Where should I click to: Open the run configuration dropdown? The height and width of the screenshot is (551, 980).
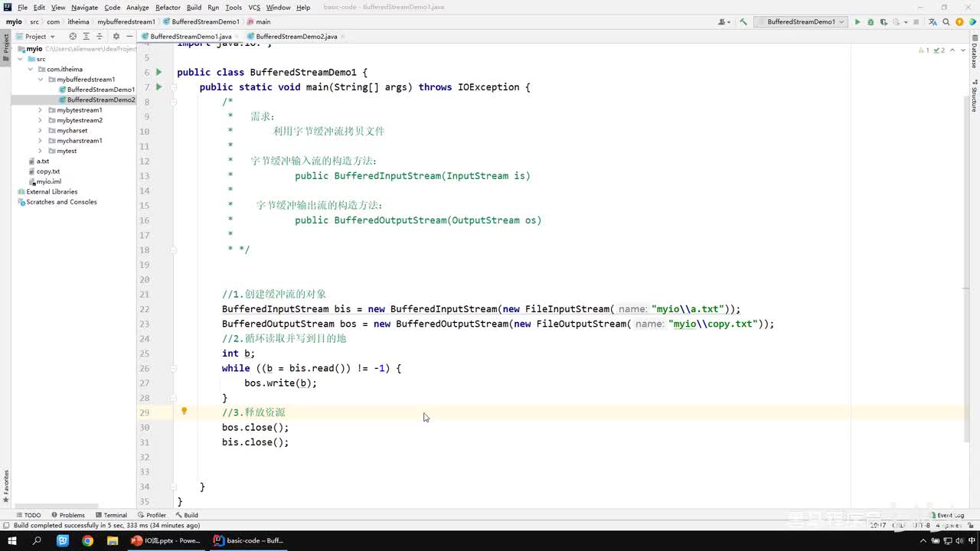801,22
